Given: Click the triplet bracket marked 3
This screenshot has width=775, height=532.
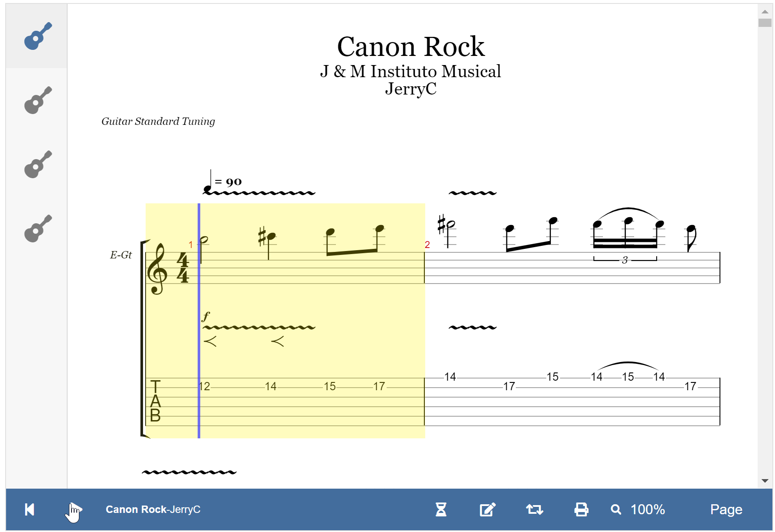Looking at the screenshot, I should pyautogui.click(x=625, y=260).
